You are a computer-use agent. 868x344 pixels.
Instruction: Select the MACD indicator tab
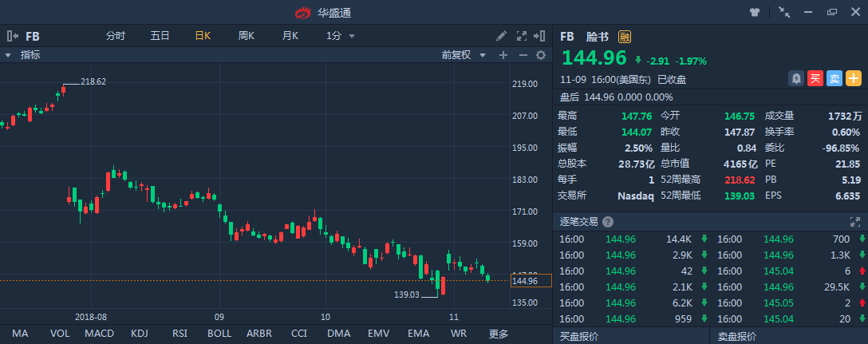[x=100, y=334]
